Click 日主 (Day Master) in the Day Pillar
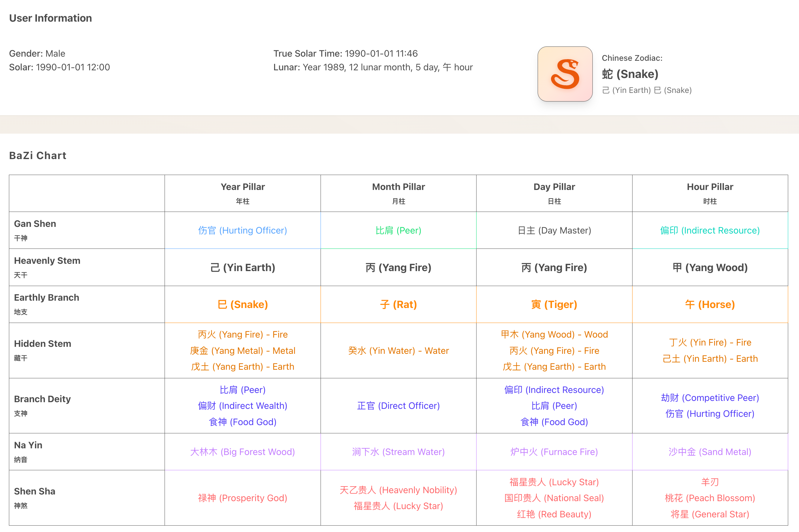 tap(554, 230)
